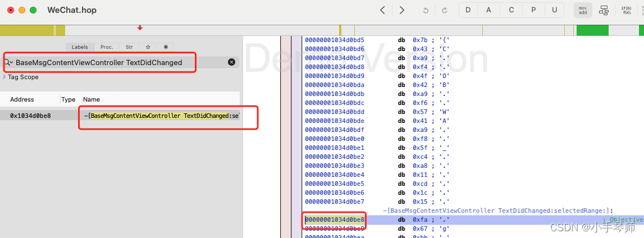Select the 0x1034d0be8 result row address
The width and height of the screenshot is (644, 238).
30,116
